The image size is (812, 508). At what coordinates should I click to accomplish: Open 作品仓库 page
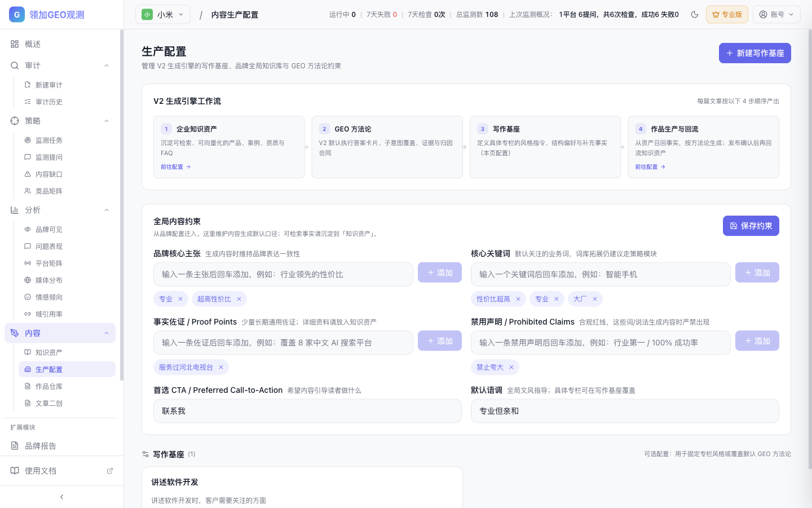point(67,386)
